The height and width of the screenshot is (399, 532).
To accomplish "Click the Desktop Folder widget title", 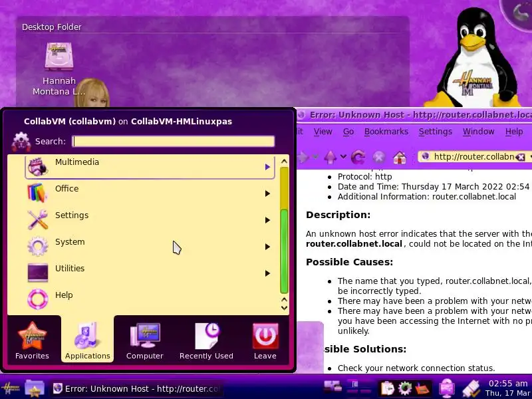I will 52,27.
